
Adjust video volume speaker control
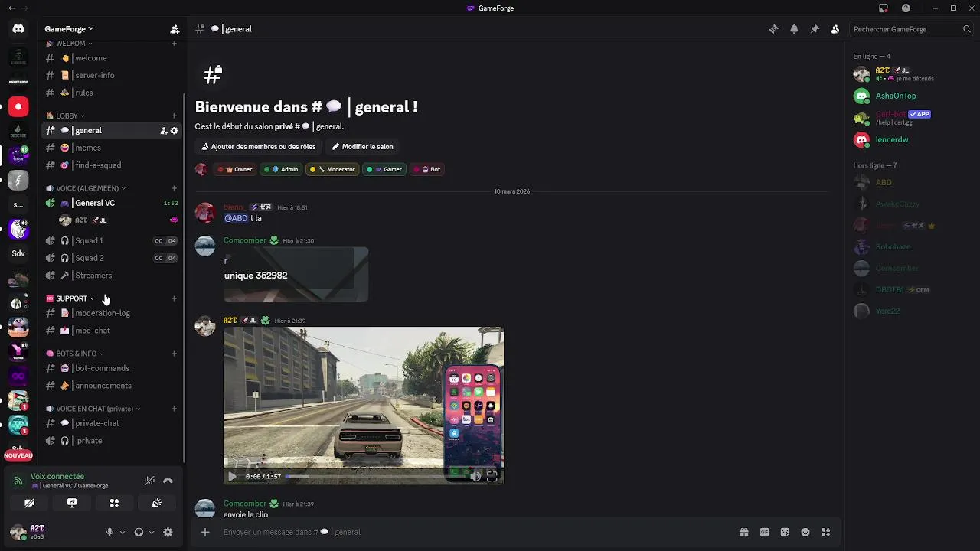tap(475, 476)
